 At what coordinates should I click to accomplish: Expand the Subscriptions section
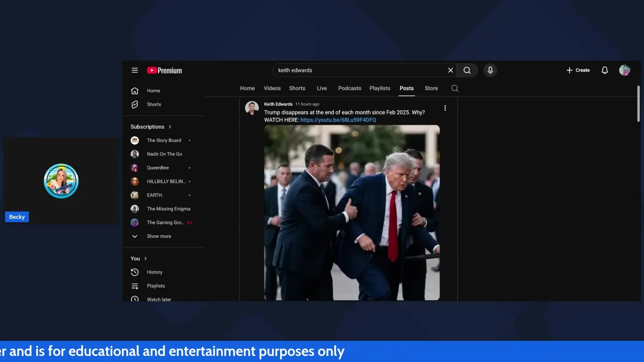[x=151, y=127]
